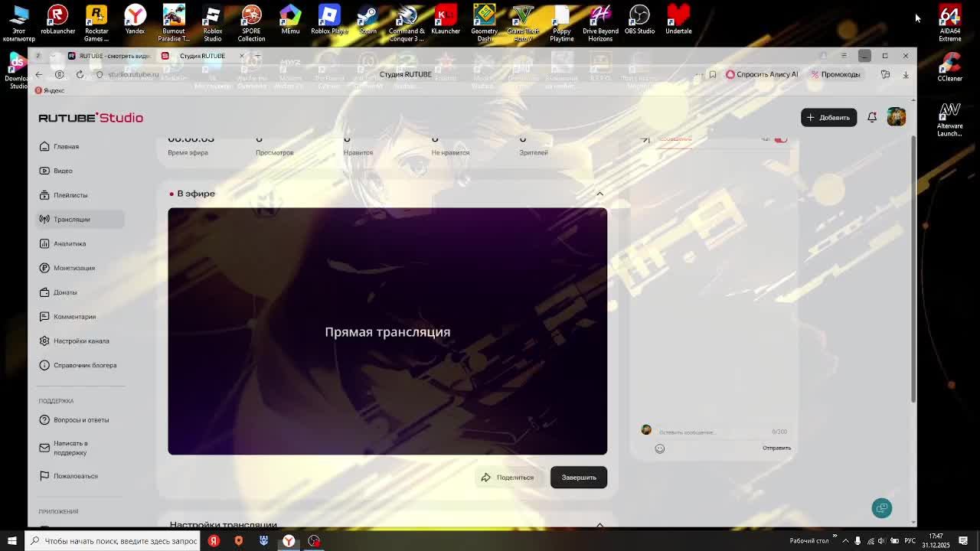Click the Монетизация icon
Screen dimensions: 980x551
[x=44, y=268]
